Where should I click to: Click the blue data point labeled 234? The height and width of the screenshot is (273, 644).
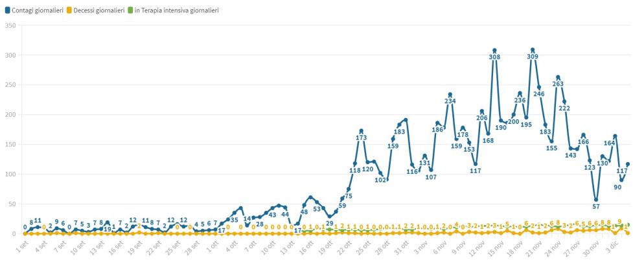click(x=450, y=95)
